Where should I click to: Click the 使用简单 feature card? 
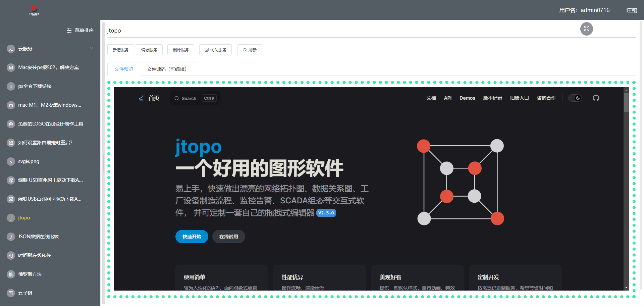click(222, 278)
